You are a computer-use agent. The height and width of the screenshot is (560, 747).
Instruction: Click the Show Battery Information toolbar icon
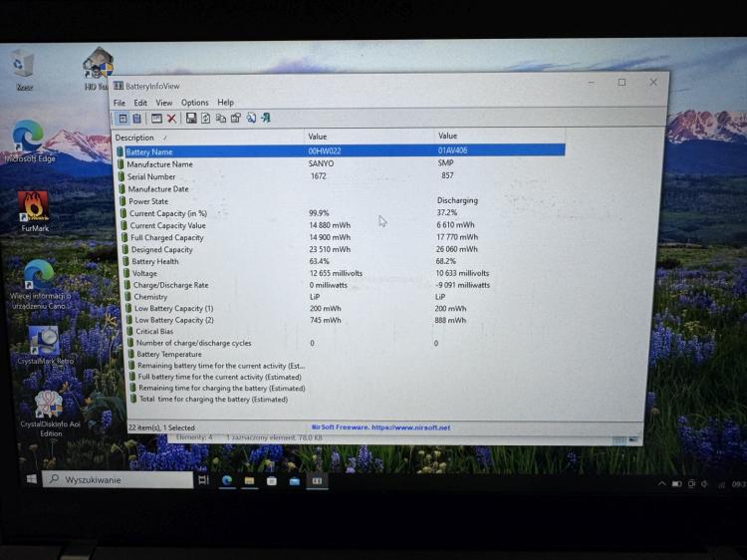click(x=123, y=119)
